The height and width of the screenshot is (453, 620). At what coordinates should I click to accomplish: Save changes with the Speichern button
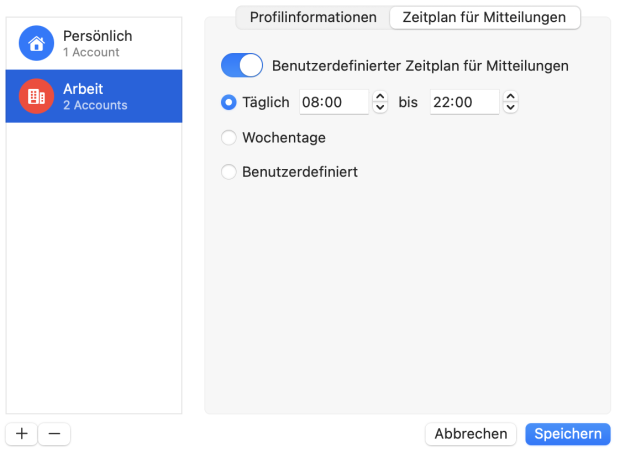(x=567, y=434)
